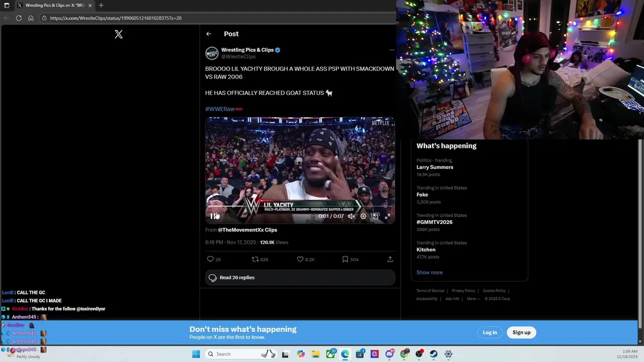The width and height of the screenshot is (644, 362).
Task: Open the Accessibility footer link
Action: (x=427, y=299)
